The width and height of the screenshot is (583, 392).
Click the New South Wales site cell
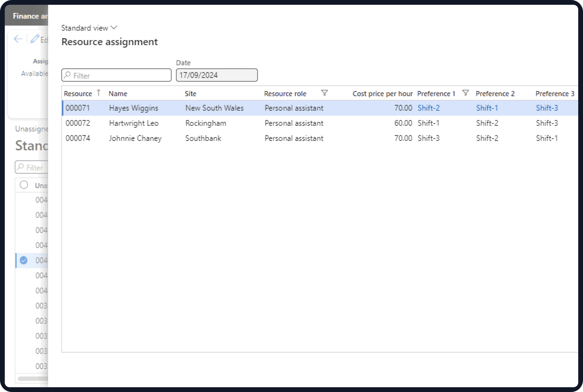(x=214, y=108)
